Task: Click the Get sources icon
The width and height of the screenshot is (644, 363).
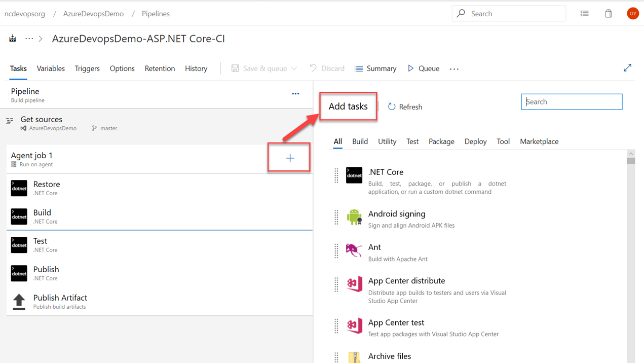Action: click(10, 121)
